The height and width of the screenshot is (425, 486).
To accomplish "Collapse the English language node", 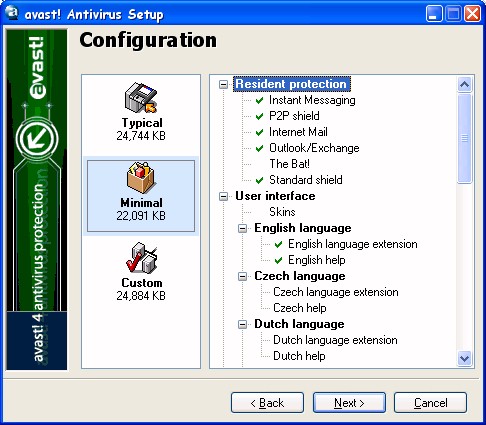I will (x=242, y=228).
